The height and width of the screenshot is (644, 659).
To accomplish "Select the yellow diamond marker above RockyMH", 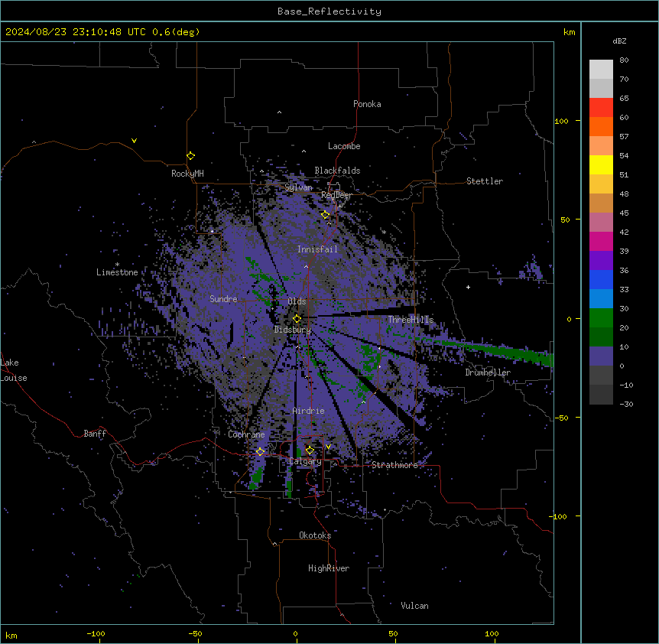I will tap(190, 156).
